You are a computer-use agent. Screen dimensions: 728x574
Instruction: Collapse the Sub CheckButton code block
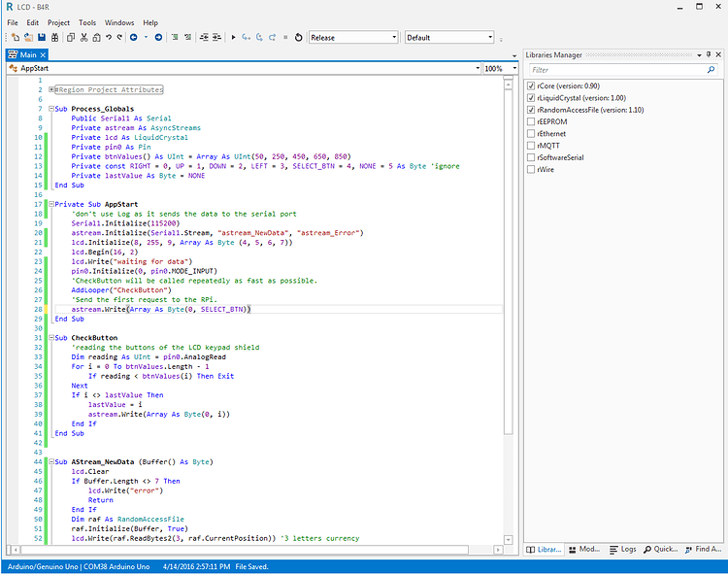point(50,338)
